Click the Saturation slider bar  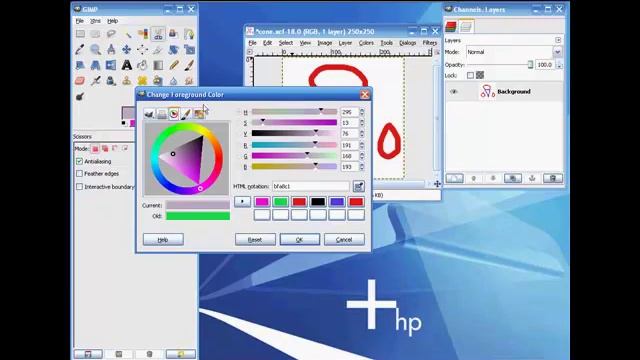294,123
